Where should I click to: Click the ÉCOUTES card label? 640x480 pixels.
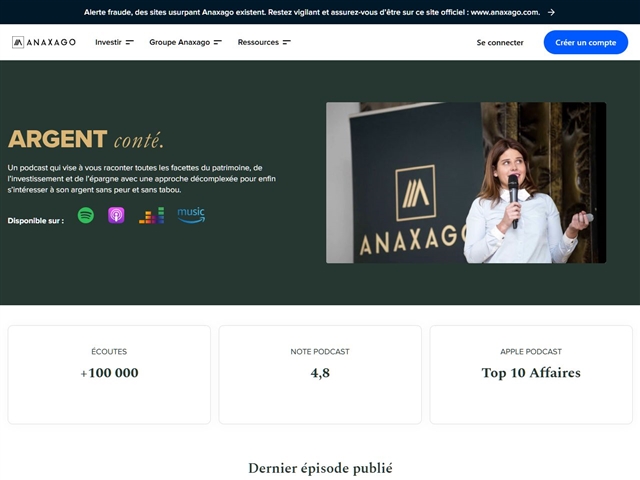tap(109, 351)
